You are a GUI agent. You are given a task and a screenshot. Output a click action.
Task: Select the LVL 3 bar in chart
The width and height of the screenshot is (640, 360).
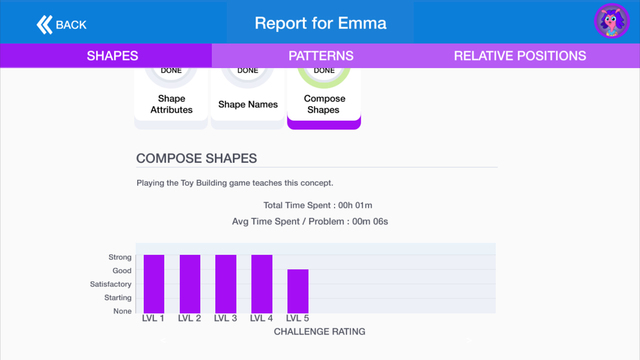tap(226, 284)
